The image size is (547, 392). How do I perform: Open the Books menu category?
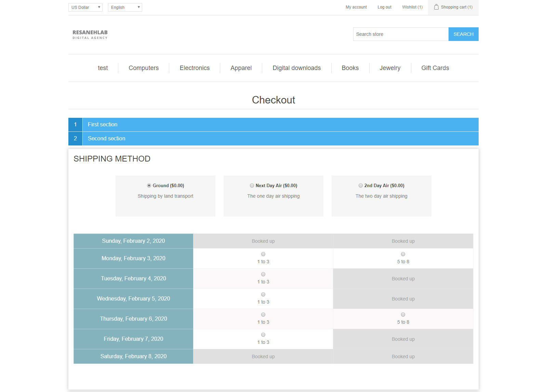[x=350, y=68]
